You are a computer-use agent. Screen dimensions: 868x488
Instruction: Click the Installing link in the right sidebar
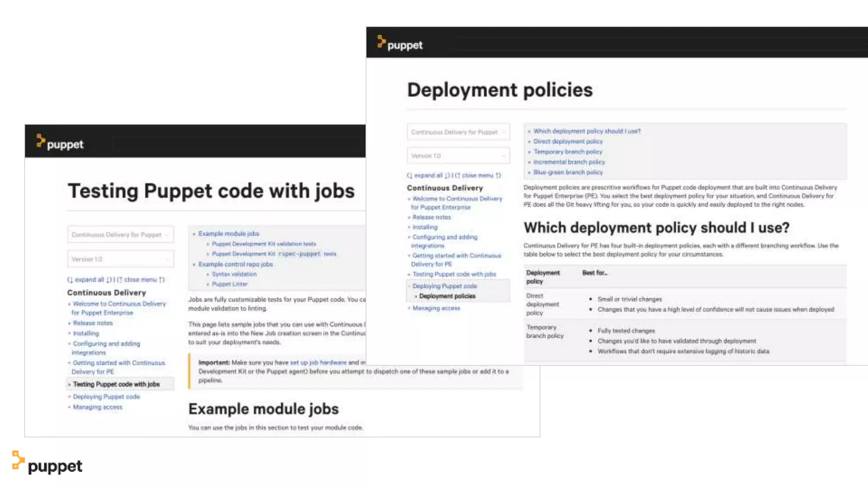[x=425, y=227]
